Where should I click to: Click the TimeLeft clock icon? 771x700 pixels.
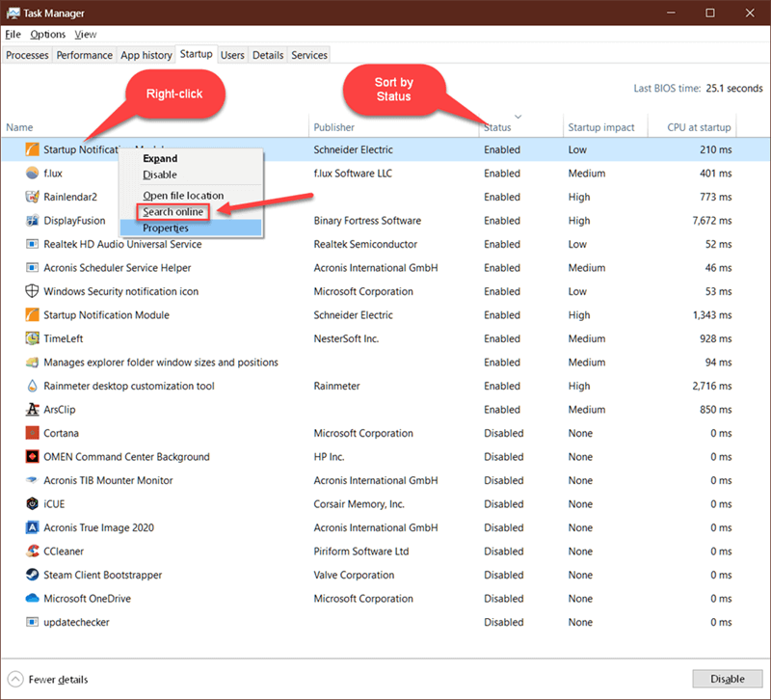click(32, 338)
